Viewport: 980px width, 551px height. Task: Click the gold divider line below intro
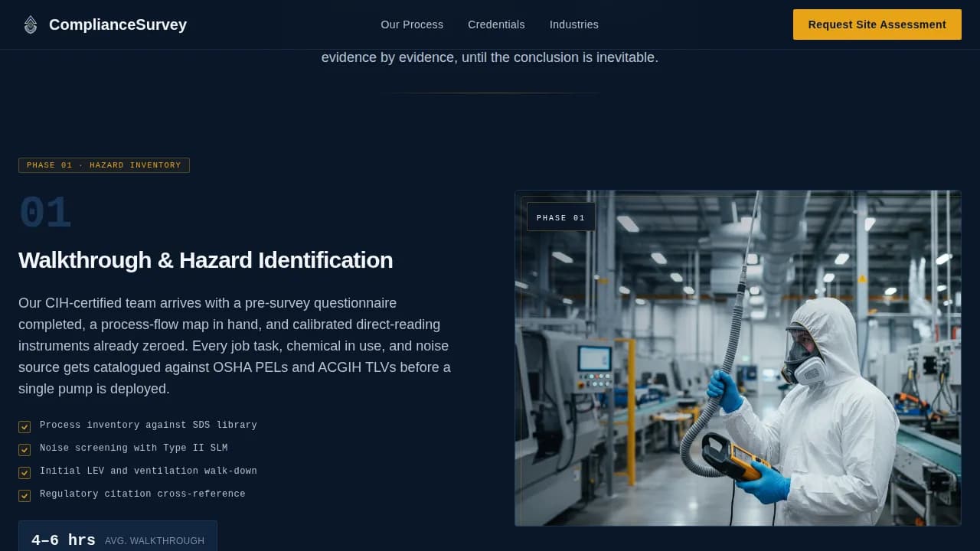pyautogui.click(x=490, y=93)
